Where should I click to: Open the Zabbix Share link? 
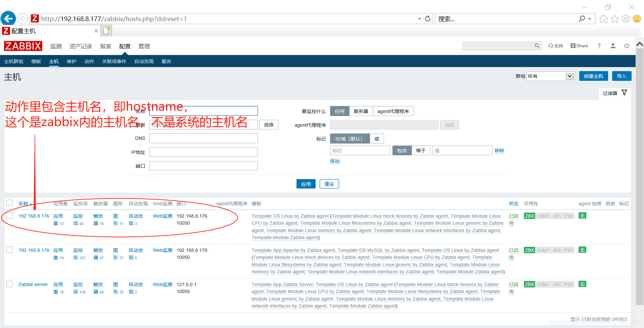point(579,46)
